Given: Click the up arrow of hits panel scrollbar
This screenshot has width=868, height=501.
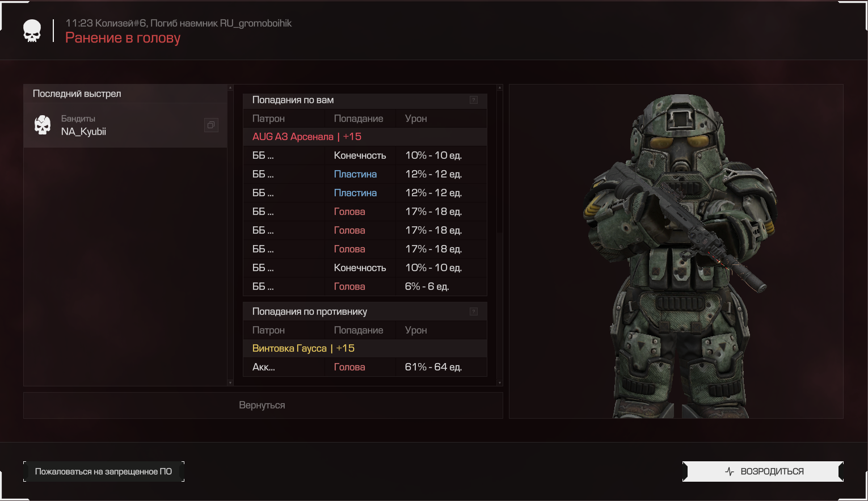Looking at the screenshot, I should point(499,88).
